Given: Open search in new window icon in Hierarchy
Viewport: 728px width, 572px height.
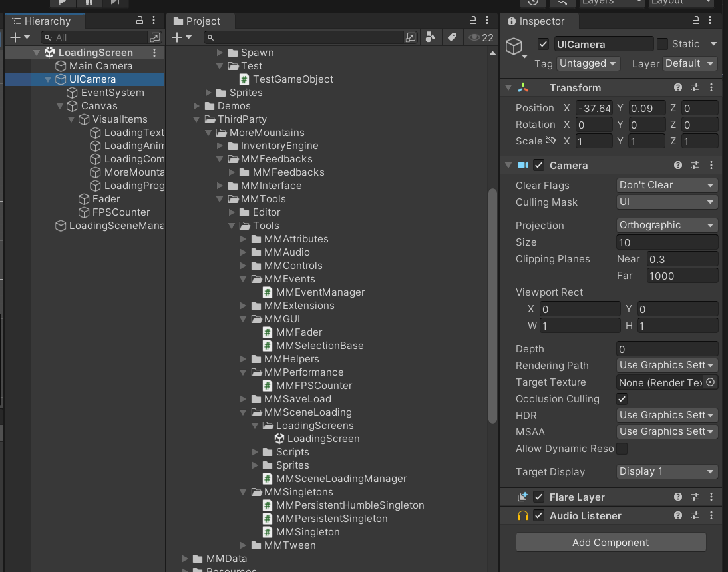Looking at the screenshot, I should tap(155, 37).
